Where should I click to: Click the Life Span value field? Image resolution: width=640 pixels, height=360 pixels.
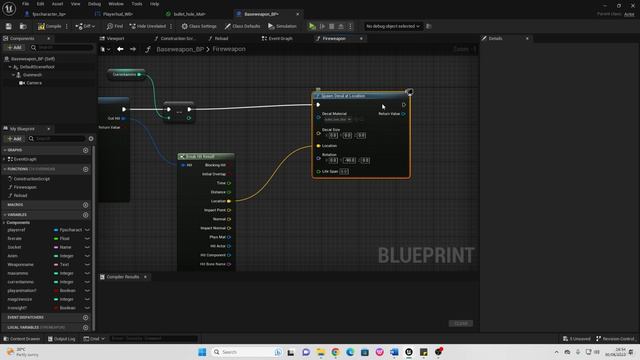tap(344, 171)
